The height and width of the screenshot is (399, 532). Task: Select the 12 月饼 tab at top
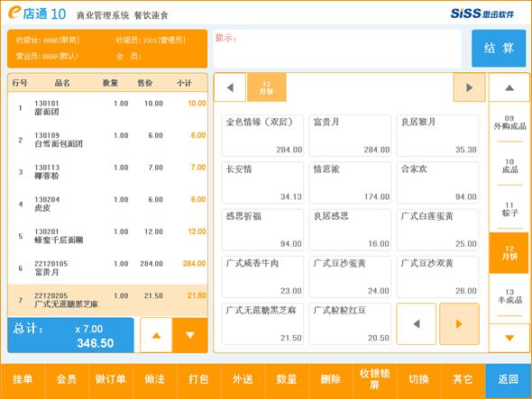[x=267, y=87]
